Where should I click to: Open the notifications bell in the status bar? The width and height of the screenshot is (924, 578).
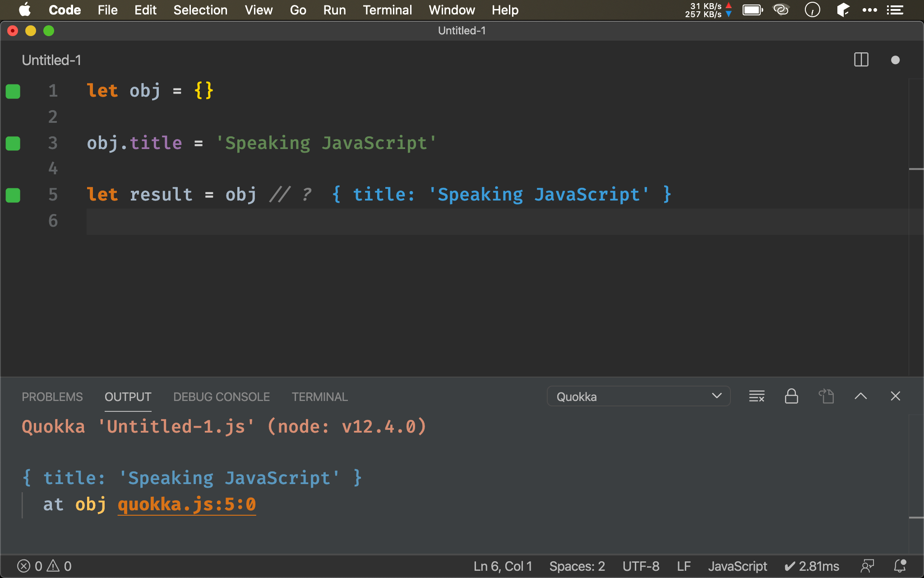(900, 566)
